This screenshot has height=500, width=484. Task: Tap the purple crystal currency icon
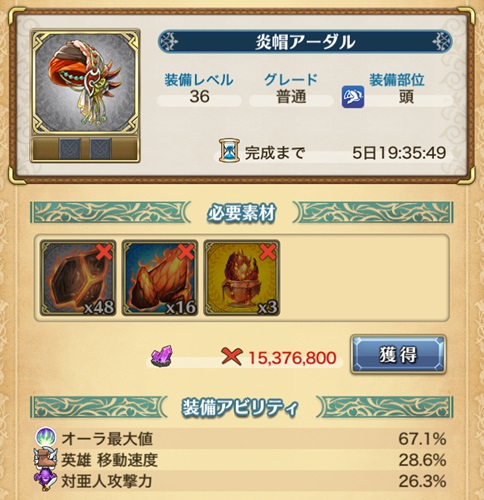click(x=162, y=356)
